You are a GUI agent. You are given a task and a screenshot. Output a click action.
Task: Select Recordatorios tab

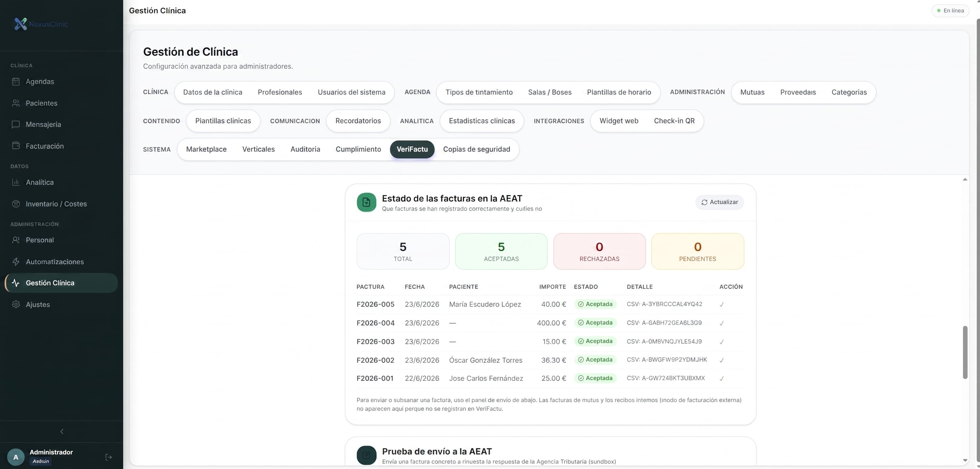point(358,121)
